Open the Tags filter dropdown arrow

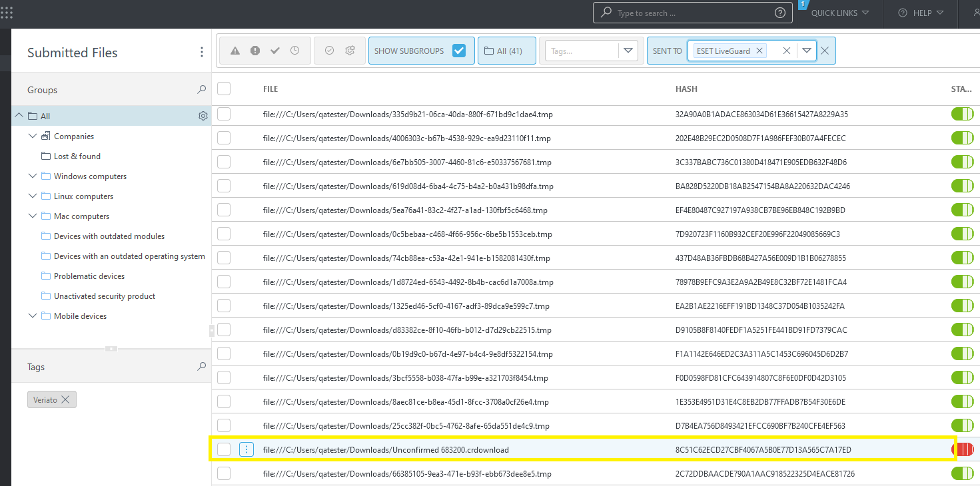[628, 51]
